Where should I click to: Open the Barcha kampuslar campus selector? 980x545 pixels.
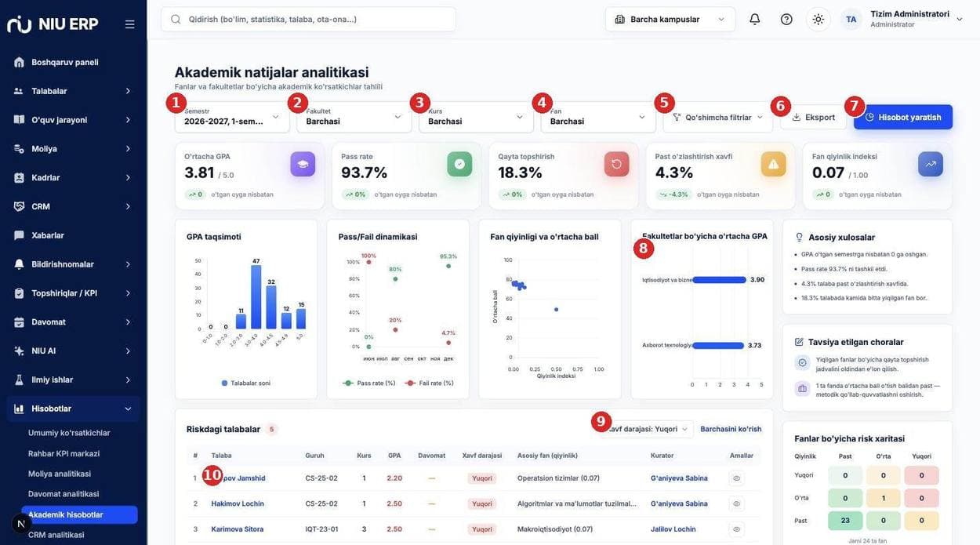point(670,19)
